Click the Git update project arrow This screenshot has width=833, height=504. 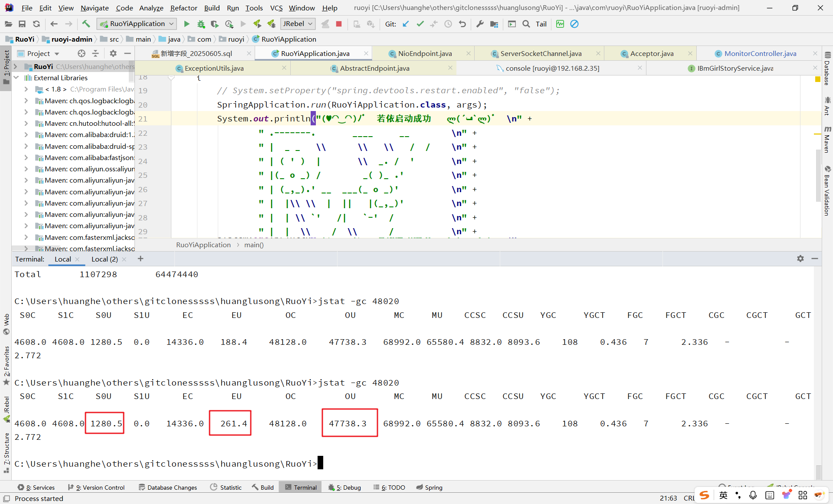(406, 24)
